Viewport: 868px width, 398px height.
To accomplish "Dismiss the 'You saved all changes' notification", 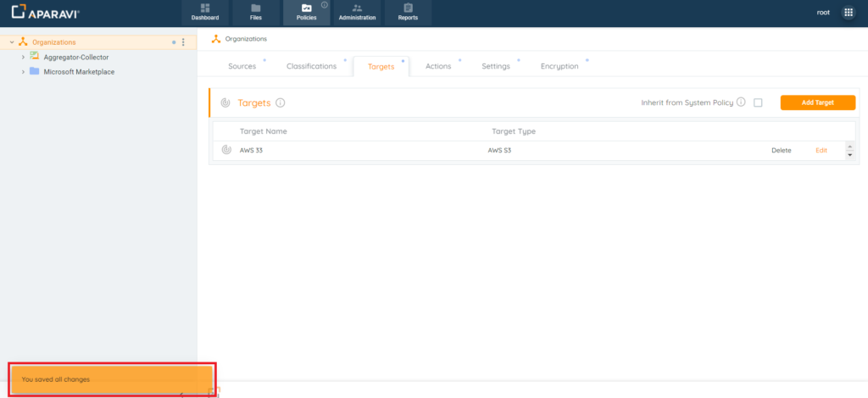I will pos(113,379).
